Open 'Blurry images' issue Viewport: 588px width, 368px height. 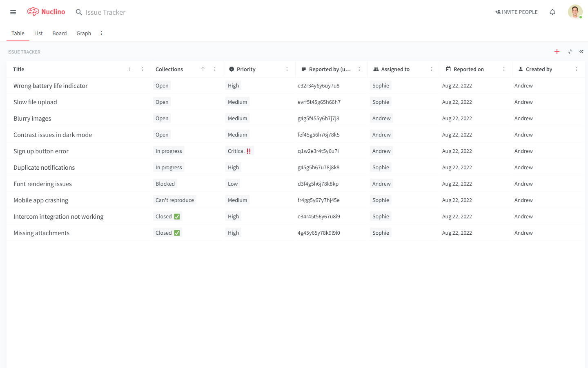point(32,118)
